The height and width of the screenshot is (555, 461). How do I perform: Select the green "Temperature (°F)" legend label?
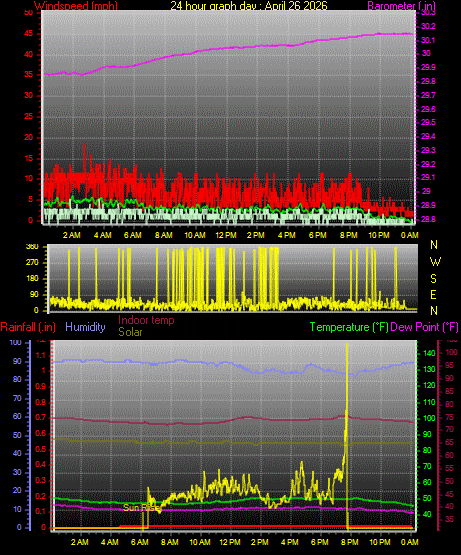click(x=349, y=327)
